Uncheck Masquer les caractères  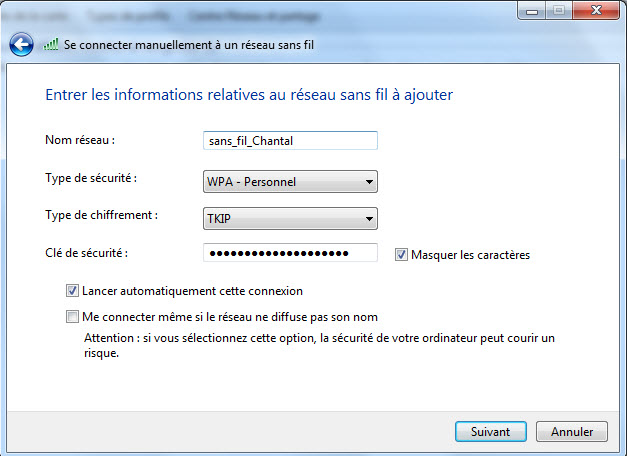[x=402, y=255]
